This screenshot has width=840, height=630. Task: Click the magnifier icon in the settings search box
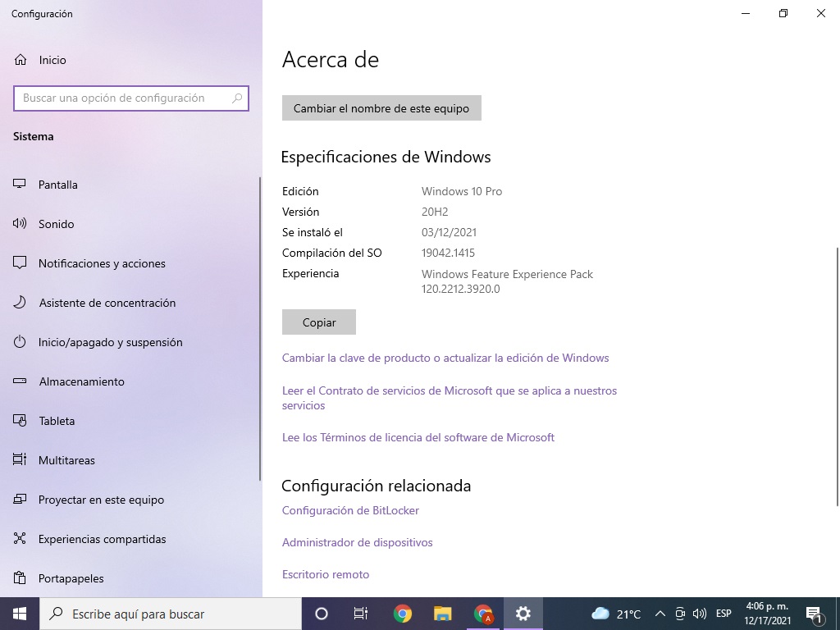click(x=237, y=98)
